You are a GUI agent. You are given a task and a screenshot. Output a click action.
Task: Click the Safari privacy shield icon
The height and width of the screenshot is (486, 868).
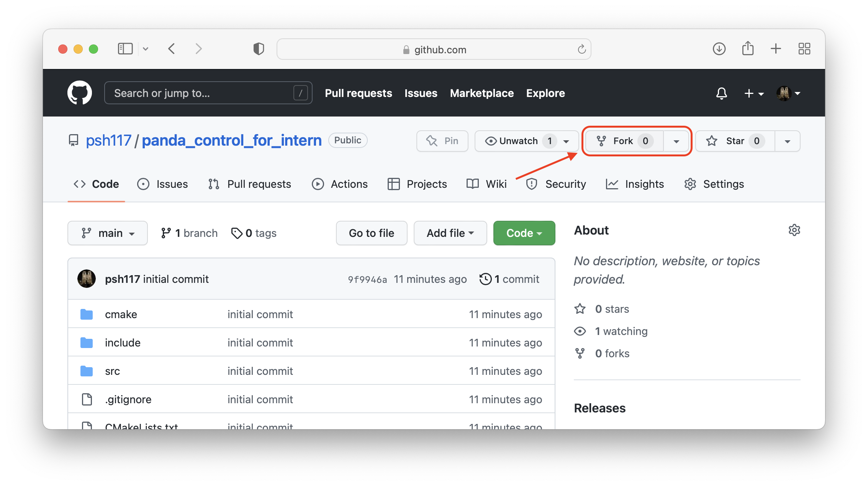tap(259, 49)
